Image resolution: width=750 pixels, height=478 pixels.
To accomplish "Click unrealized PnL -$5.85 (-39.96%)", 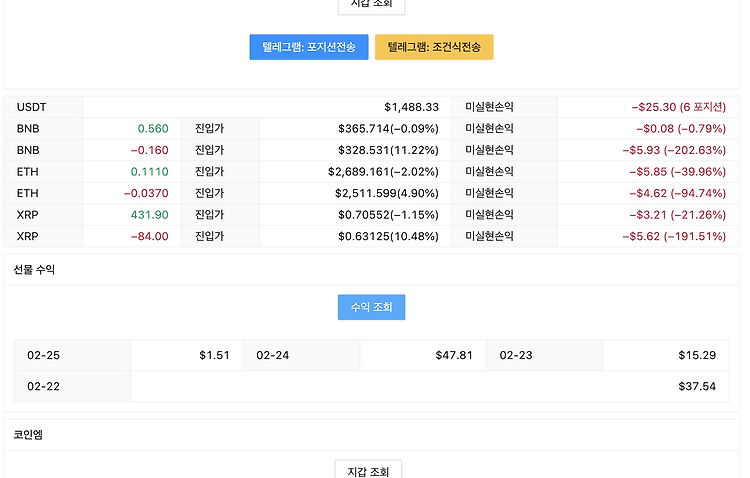I will point(677,172).
